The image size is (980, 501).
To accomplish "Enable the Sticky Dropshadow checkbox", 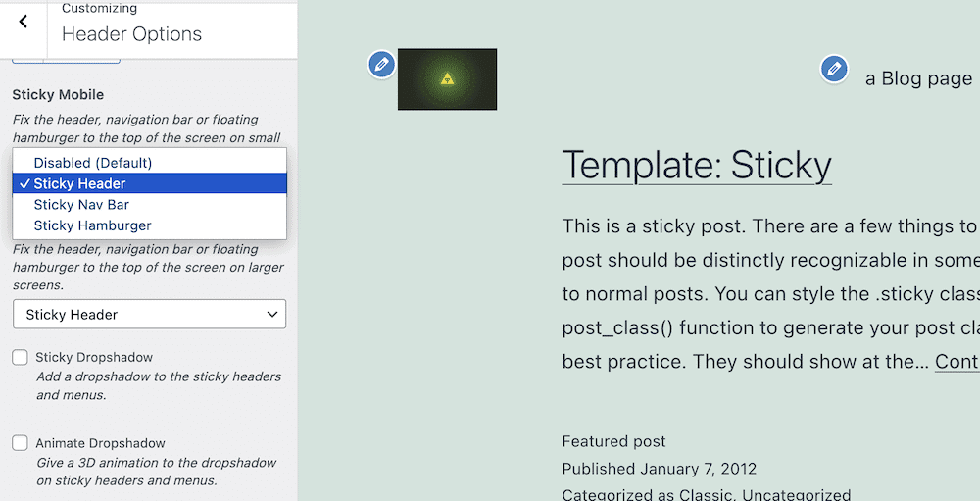I will point(21,358).
